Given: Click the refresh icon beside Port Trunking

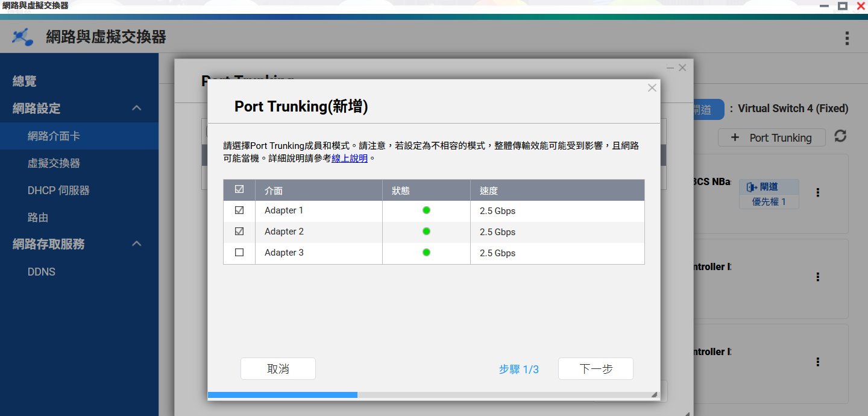Looking at the screenshot, I should [x=840, y=137].
